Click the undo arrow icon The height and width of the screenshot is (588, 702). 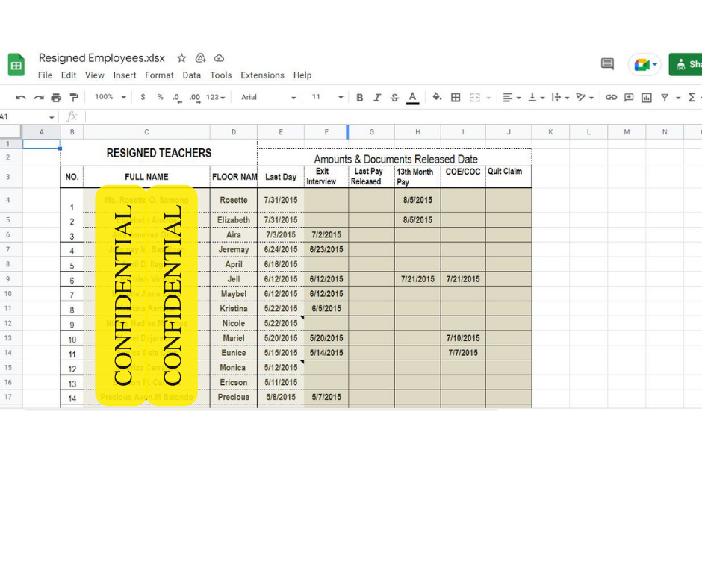[x=21, y=97]
